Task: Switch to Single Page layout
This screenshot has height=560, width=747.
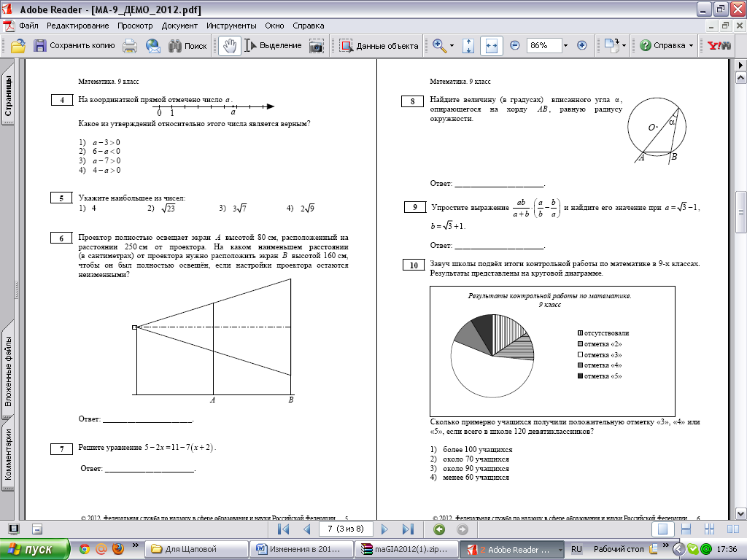Action: click(x=662, y=529)
